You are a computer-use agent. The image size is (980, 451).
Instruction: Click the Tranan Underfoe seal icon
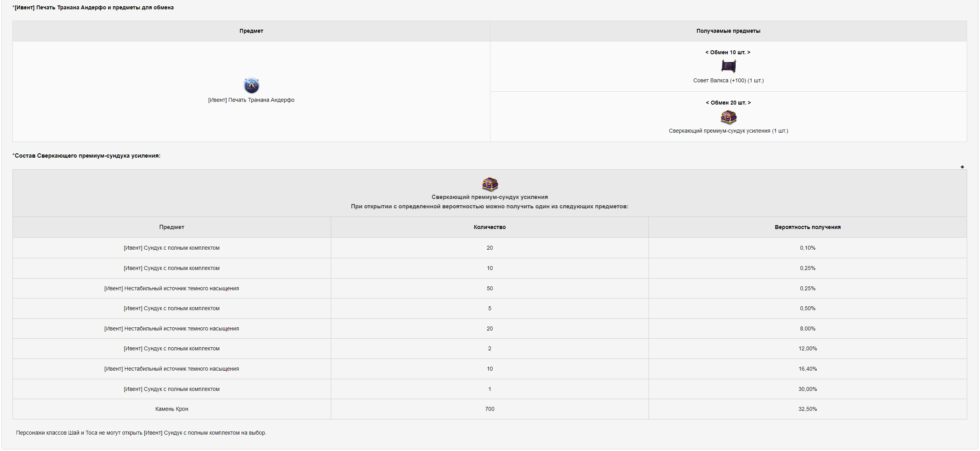click(x=251, y=85)
